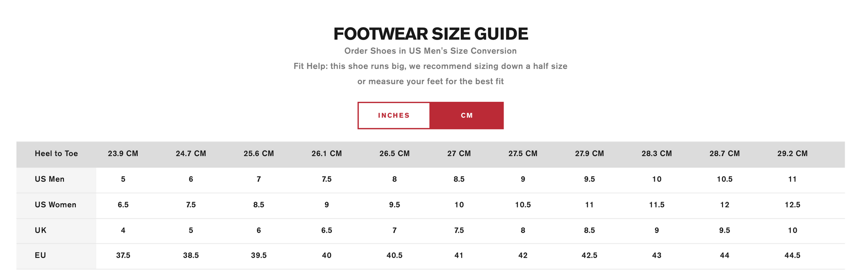868x278 pixels.
Task: Click EU size 37.5 cell
Action: [123, 256]
